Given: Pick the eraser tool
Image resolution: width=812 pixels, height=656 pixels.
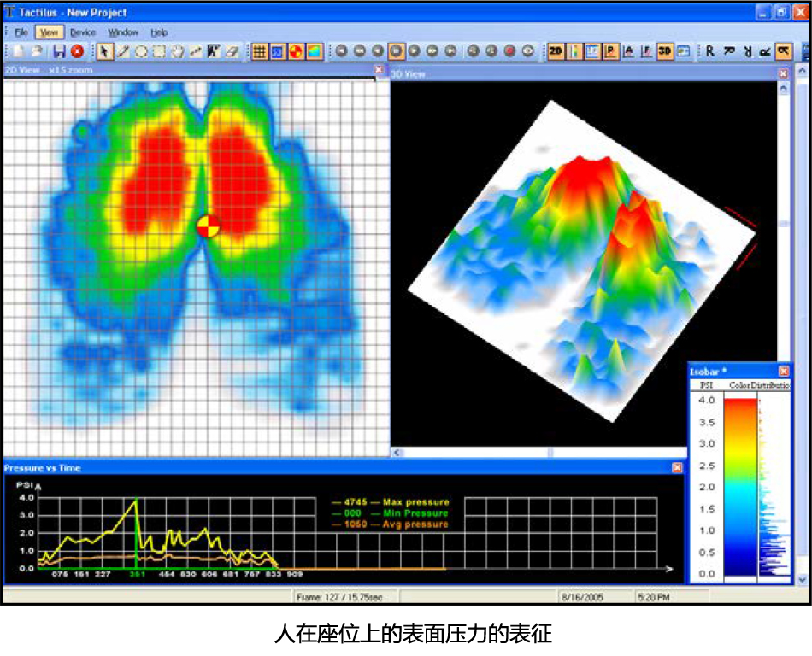Looking at the screenshot, I should [x=232, y=51].
